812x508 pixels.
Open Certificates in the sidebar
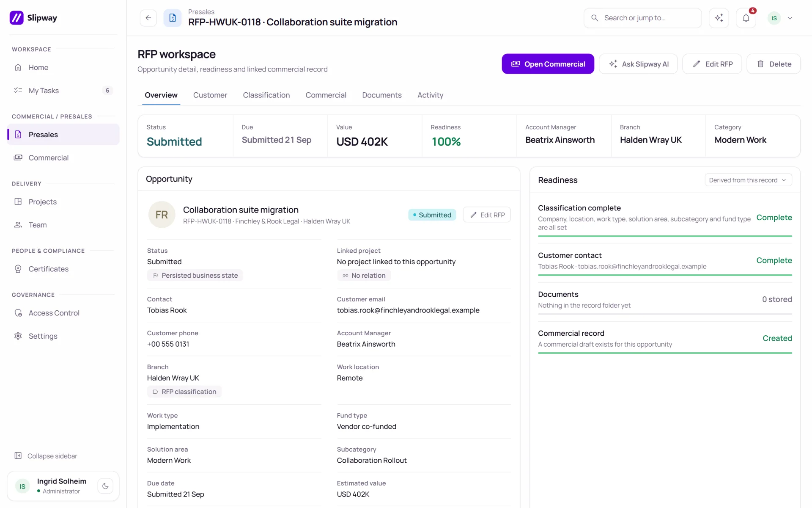coord(63,269)
